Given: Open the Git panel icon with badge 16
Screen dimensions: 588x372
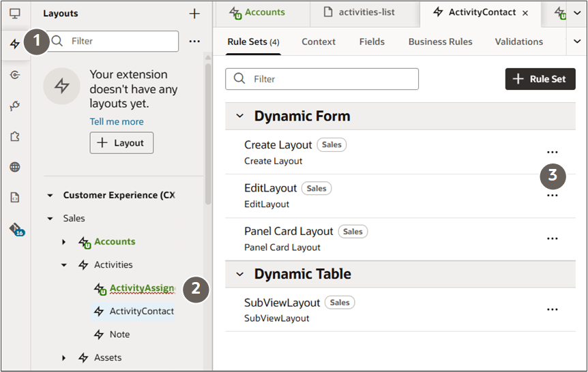Looking at the screenshot, I should [x=16, y=229].
